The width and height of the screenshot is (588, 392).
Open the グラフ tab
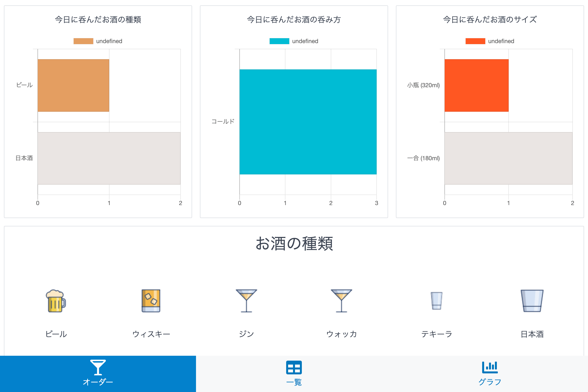490,382
